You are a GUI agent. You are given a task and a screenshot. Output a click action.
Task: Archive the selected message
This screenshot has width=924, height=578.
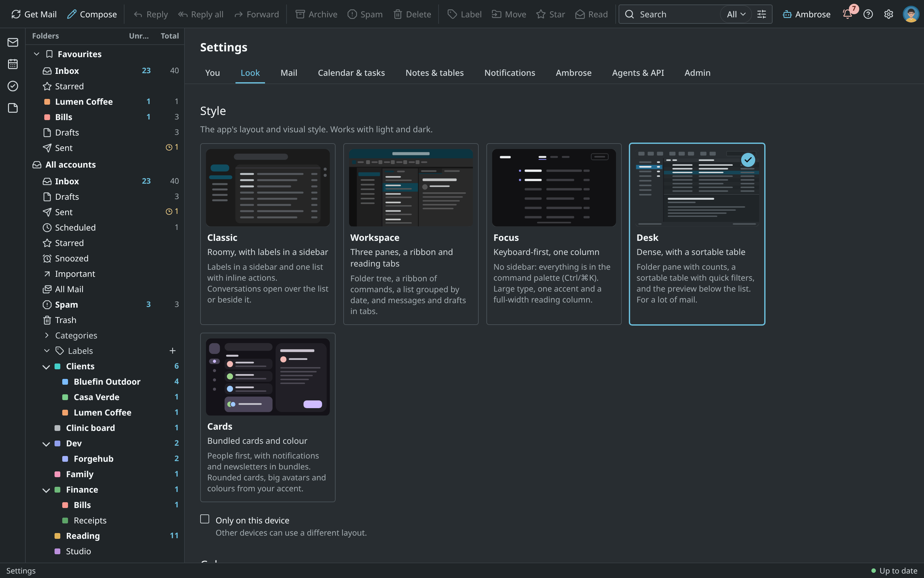click(x=317, y=14)
